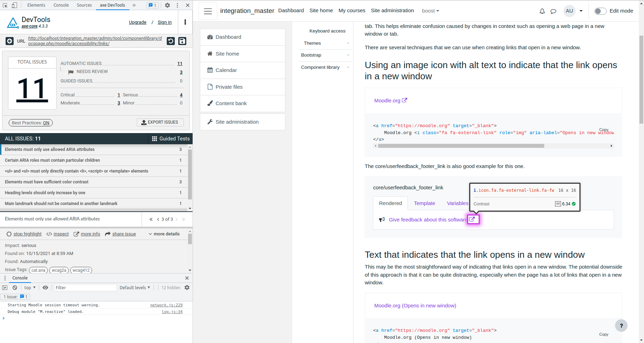The width and height of the screenshot is (644, 343).
Task: Switch to the DevTools Console tab
Action: pyautogui.click(x=61, y=5)
